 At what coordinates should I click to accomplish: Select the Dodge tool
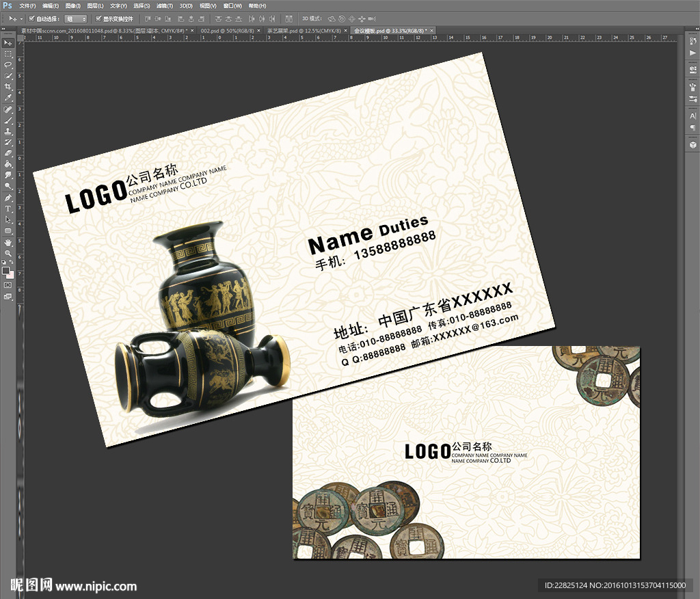(8, 186)
